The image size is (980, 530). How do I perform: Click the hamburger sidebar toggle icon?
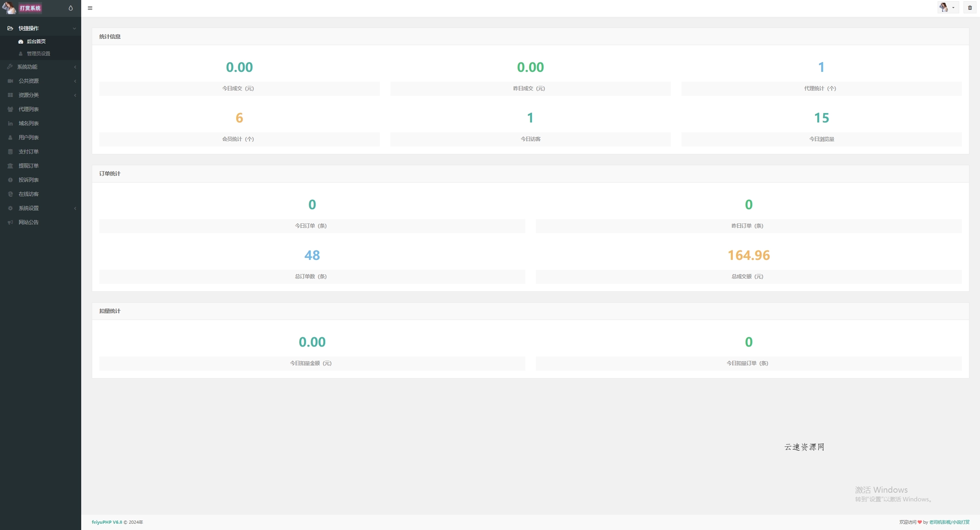point(90,8)
